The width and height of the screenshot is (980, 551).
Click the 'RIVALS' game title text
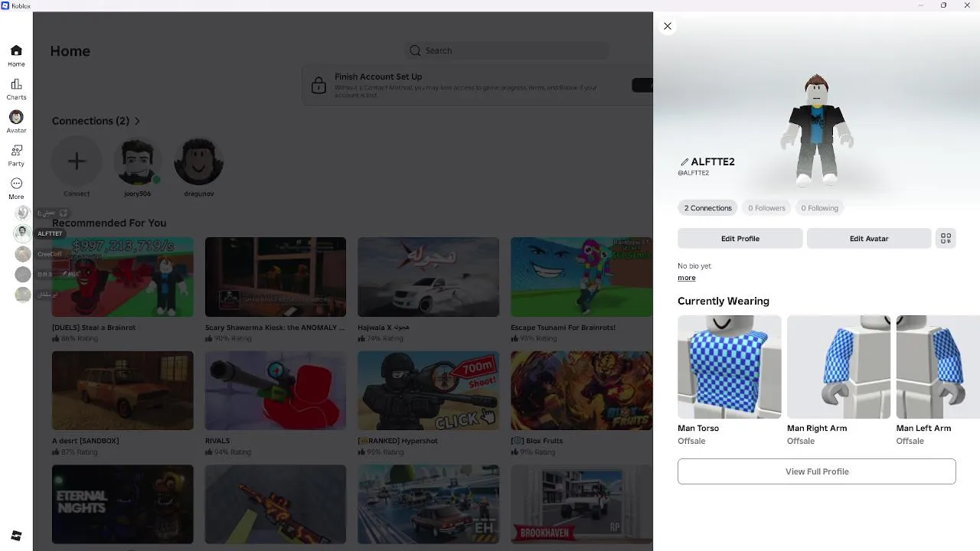tap(217, 441)
